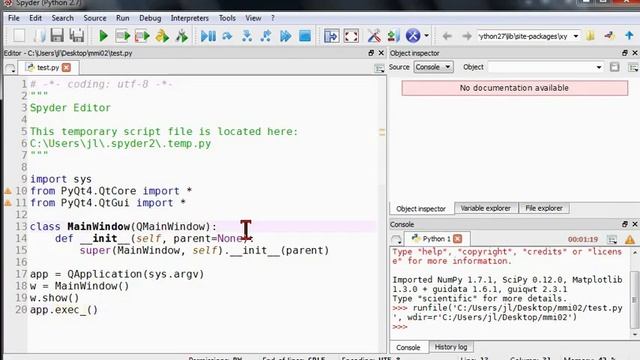Close the Editor pane

click(381, 53)
